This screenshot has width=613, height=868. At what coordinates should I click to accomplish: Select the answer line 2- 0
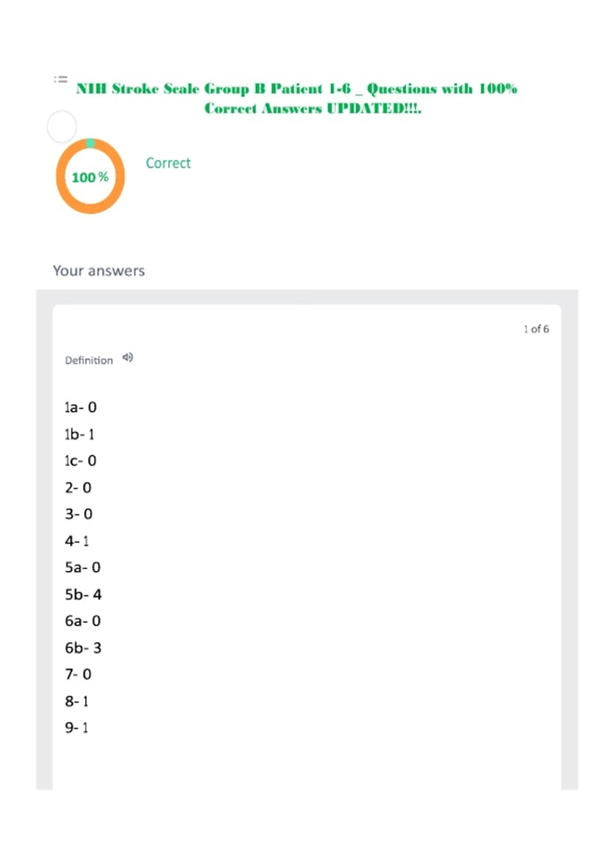coord(78,488)
